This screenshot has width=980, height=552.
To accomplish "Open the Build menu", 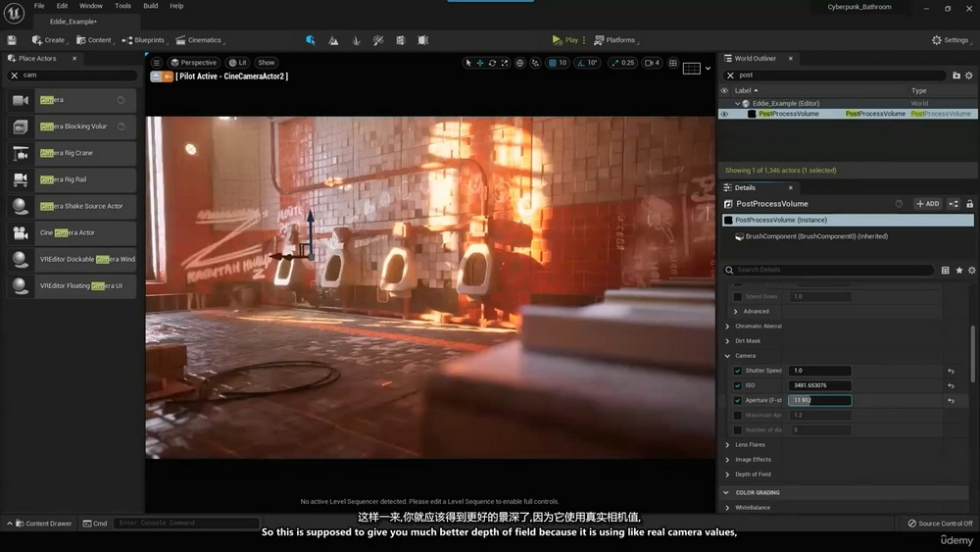I will [151, 6].
